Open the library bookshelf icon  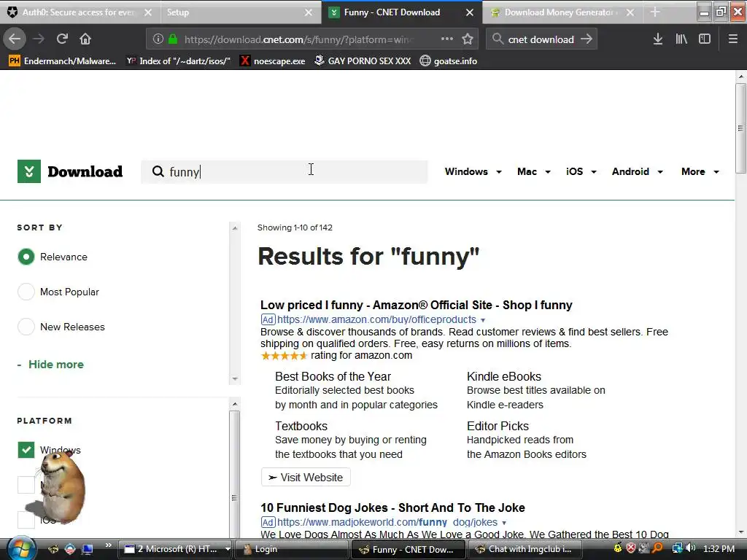[x=681, y=39]
